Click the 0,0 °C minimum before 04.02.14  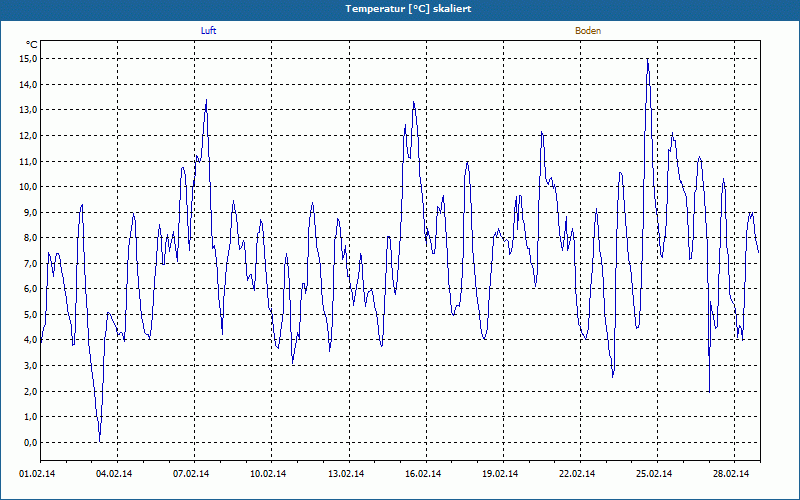[x=100, y=441]
